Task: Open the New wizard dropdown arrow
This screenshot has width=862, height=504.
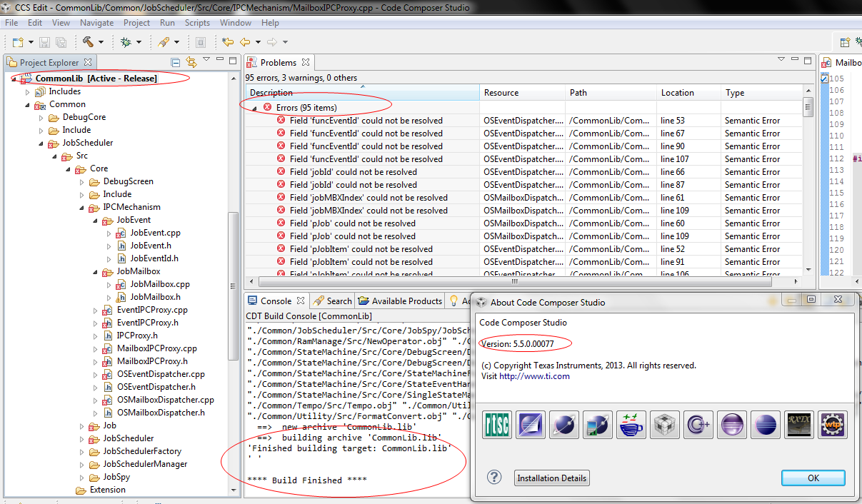Action: pos(29,42)
